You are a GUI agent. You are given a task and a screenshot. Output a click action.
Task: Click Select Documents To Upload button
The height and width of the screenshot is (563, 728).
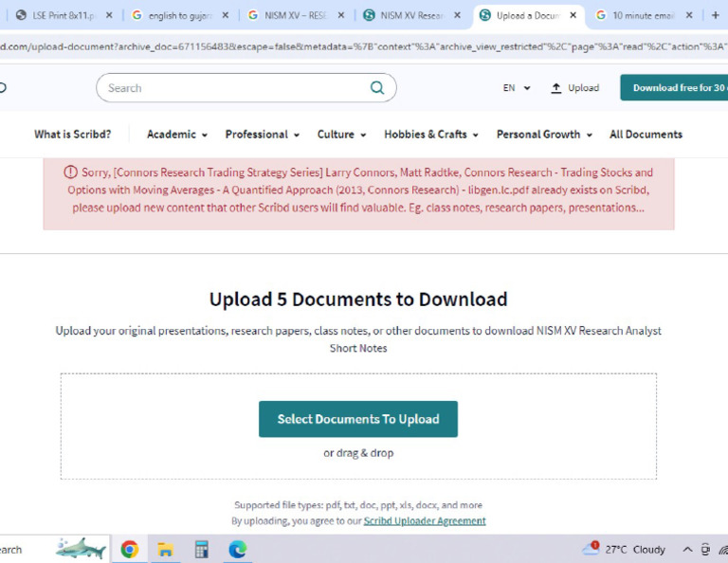(x=358, y=419)
